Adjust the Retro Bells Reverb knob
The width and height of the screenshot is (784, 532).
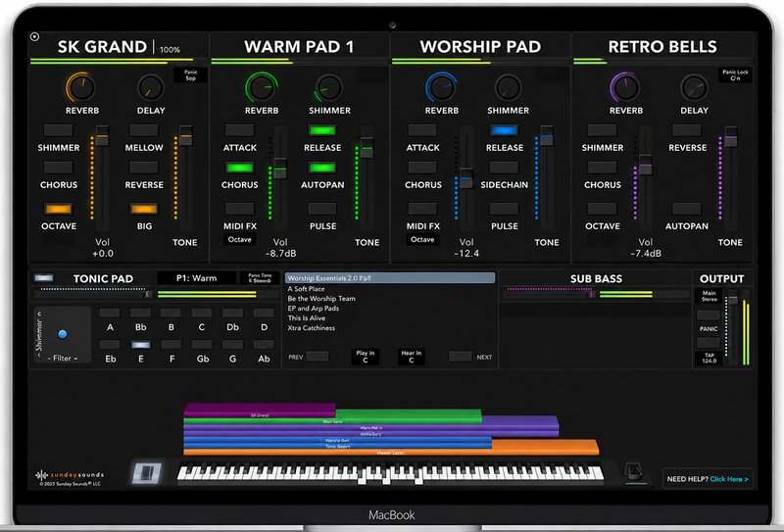coord(625,87)
